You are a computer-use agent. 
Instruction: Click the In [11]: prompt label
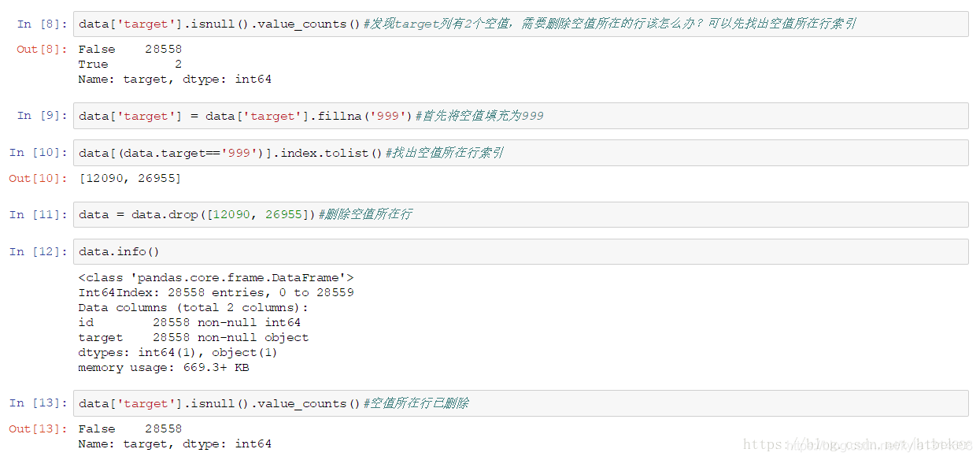coord(39,214)
